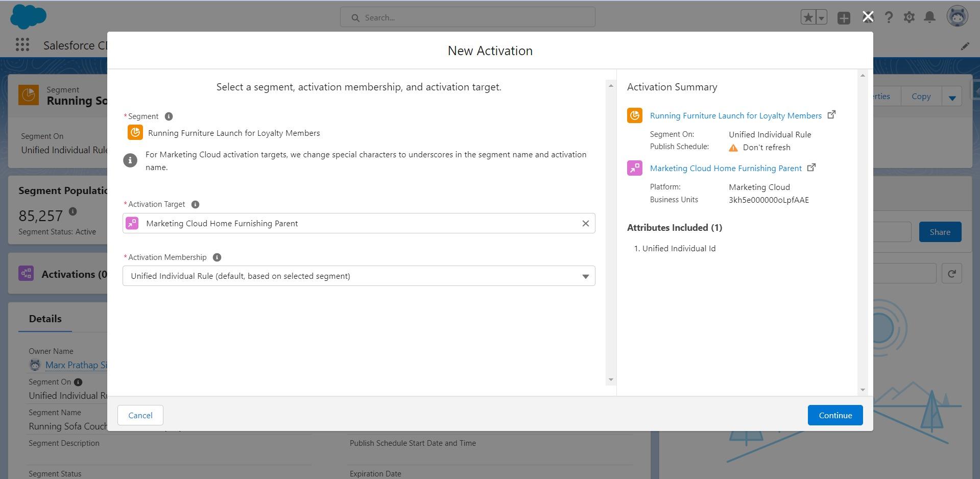Viewport: 980px width, 479px height.
Task: Click the Copy button on segment page
Action: [x=921, y=97]
